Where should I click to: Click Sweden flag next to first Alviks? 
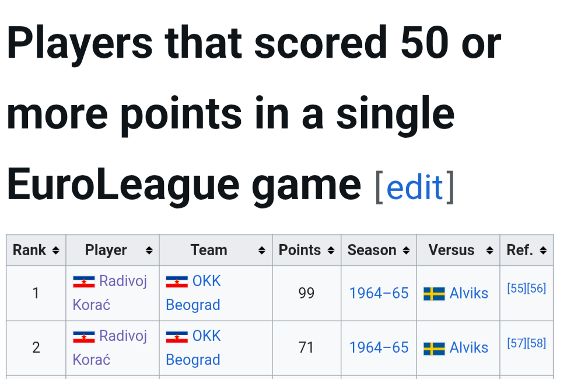pyautogui.click(x=434, y=294)
